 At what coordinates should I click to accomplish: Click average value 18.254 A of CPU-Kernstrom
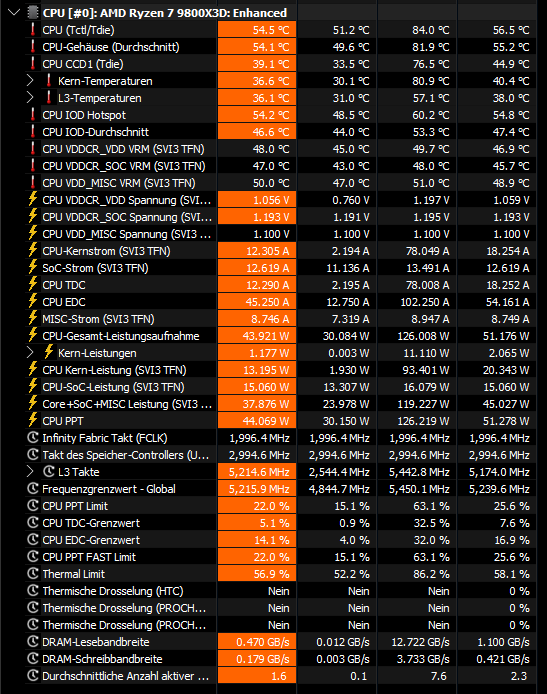pyautogui.click(x=508, y=251)
